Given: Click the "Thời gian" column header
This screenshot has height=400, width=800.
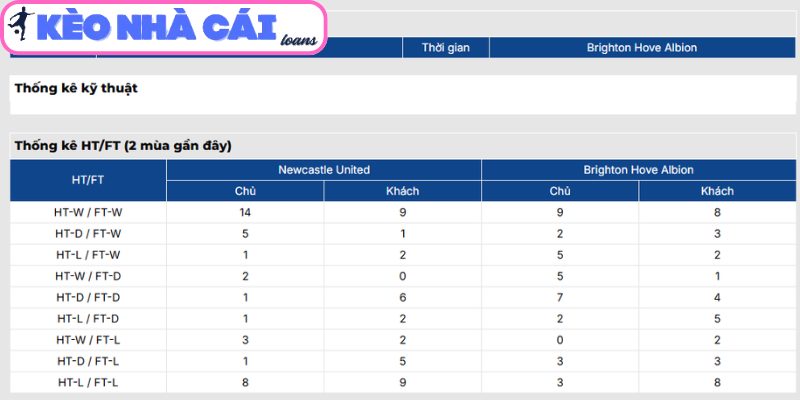Looking at the screenshot, I should (x=445, y=47).
